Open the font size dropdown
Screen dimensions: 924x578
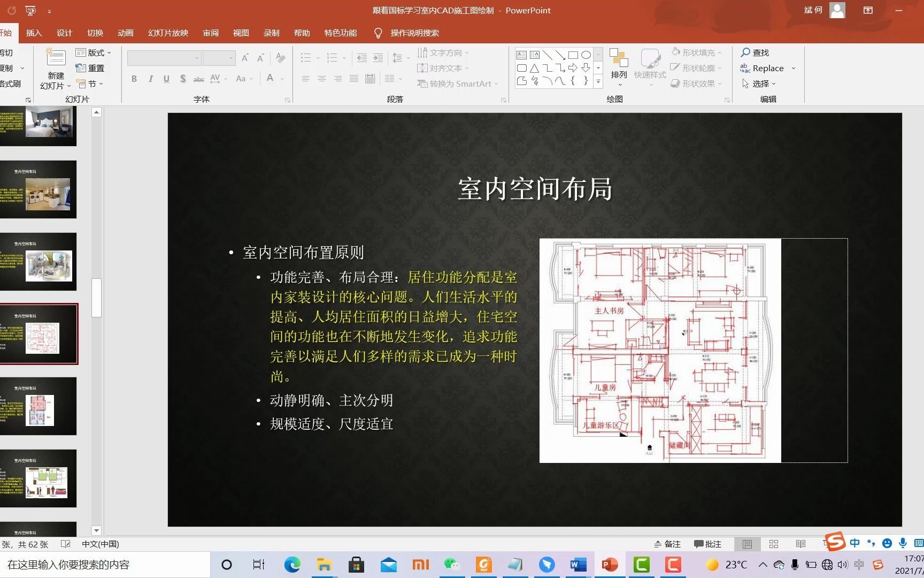[230, 57]
